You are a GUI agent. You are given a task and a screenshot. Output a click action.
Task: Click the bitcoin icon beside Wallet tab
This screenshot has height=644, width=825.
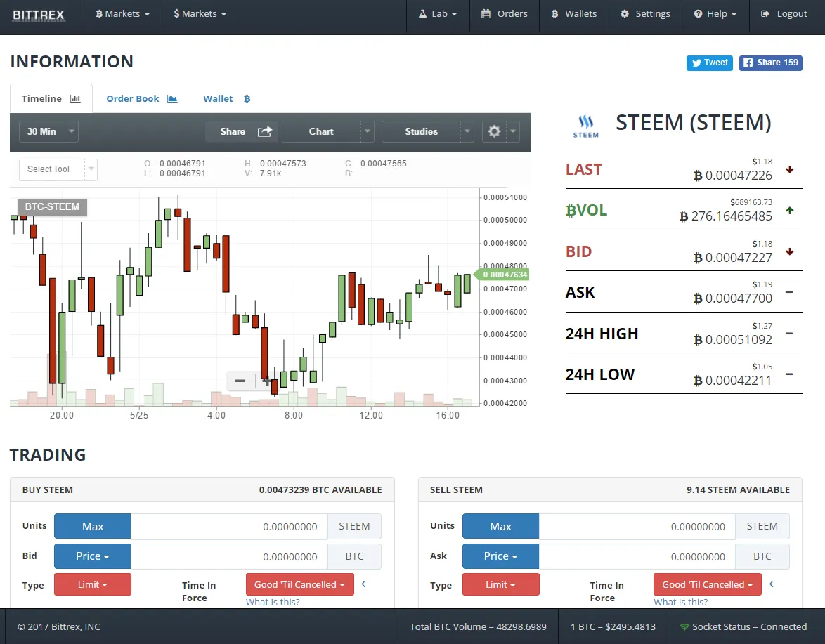pyautogui.click(x=247, y=99)
